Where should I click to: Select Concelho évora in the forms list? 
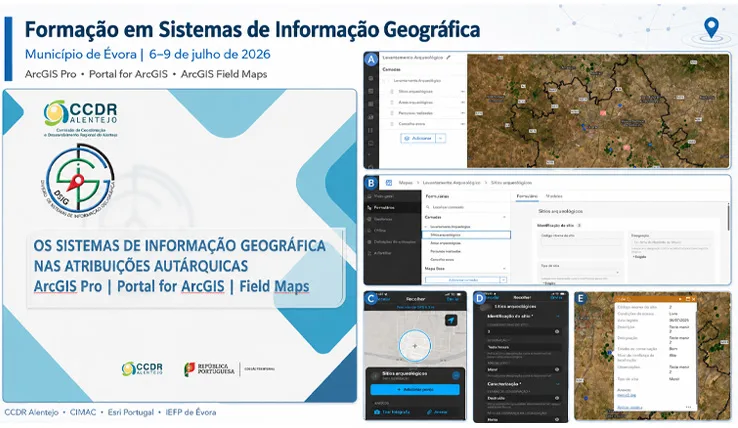point(442,259)
